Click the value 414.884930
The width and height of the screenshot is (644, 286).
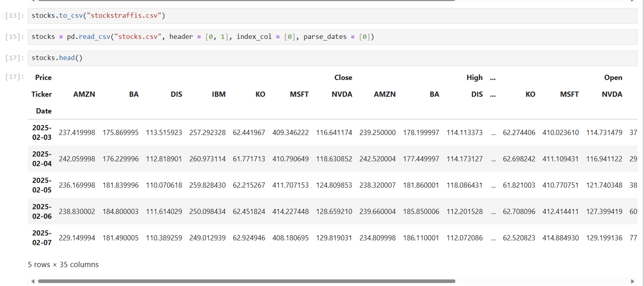pos(561,238)
